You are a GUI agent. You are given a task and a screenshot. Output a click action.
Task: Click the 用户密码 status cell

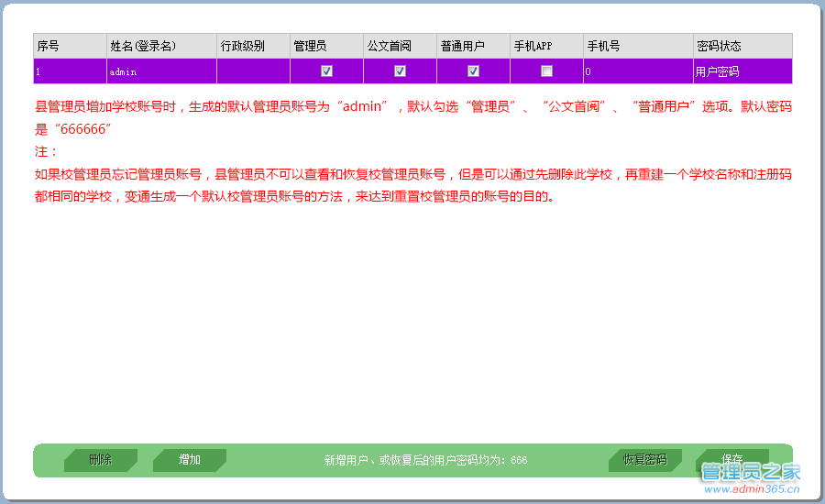[742, 71]
